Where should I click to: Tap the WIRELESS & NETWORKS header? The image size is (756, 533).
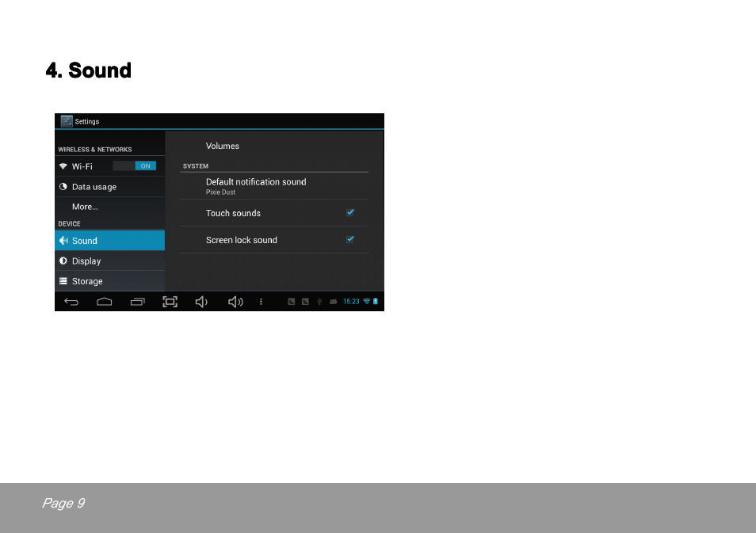(95, 150)
